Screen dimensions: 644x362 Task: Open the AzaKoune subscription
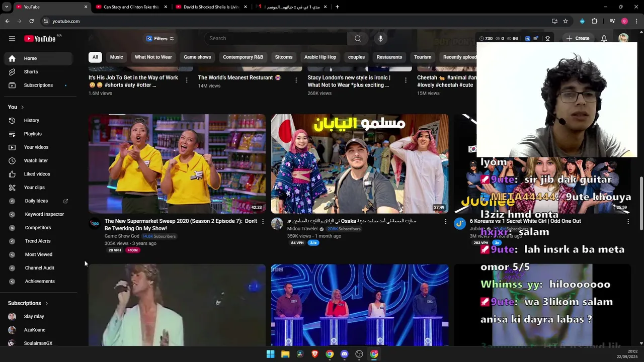pos(34,330)
